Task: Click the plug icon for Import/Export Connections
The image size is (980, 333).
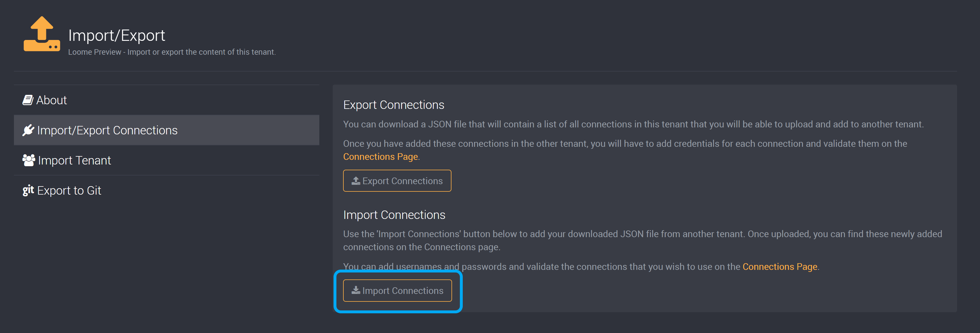Action: 28,130
